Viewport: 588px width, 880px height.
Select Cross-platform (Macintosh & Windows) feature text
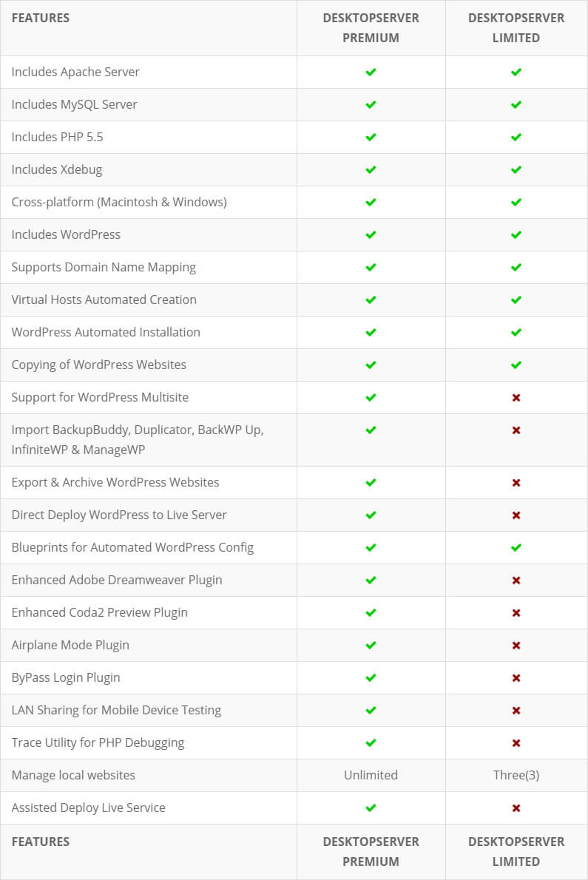click(x=119, y=202)
